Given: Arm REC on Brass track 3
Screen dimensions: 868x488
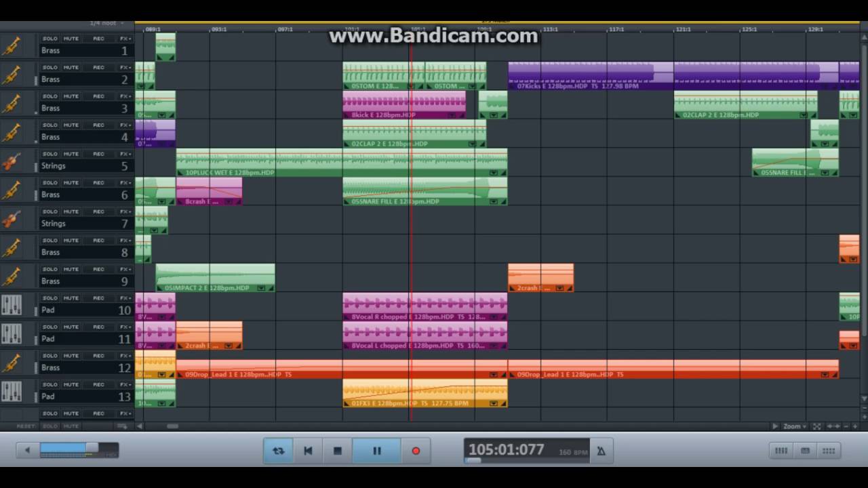Looking at the screenshot, I should pos(99,96).
